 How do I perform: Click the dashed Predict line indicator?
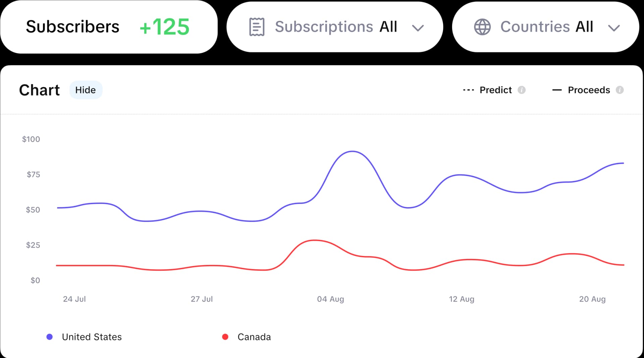(x=468, y=90)
